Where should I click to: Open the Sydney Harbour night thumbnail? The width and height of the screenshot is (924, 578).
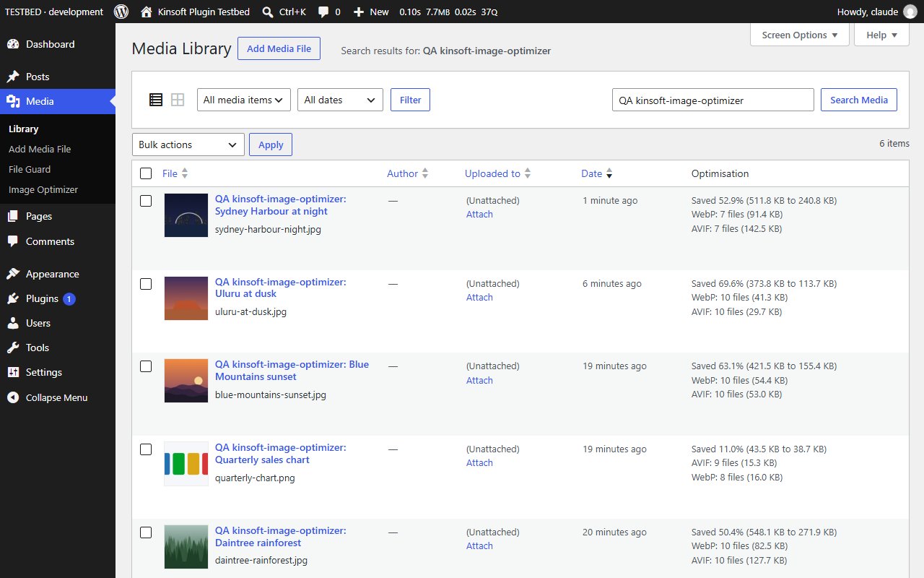(186, 215)
